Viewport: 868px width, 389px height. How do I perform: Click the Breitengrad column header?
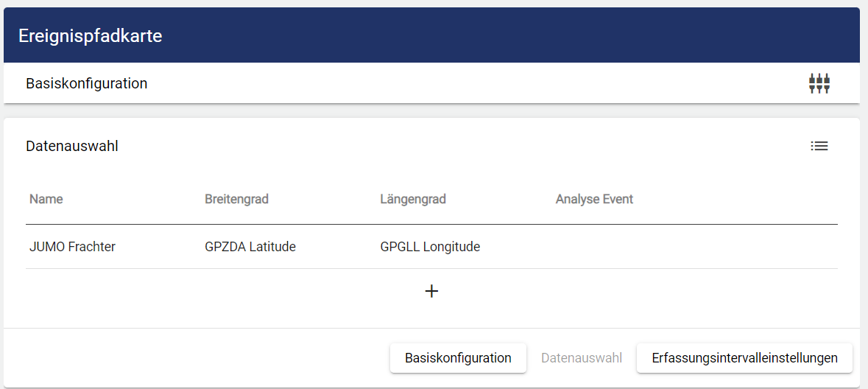point(236,199)
